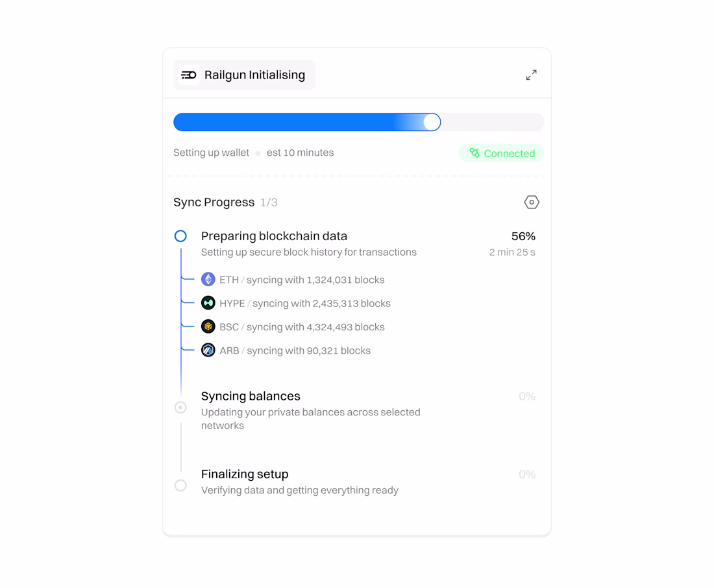Select the Preparing blockchain data step circle
Image resolution: width=714 pixels, height=588 pixels.
(180, 236)
